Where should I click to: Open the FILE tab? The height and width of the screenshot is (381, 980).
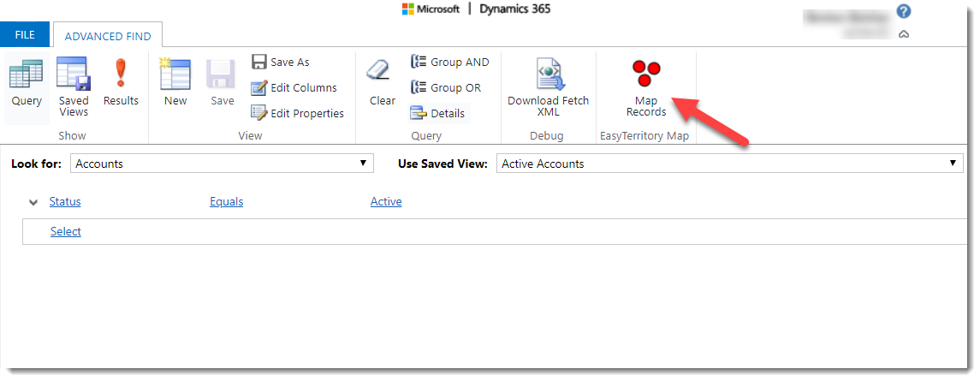pos(25,35)
